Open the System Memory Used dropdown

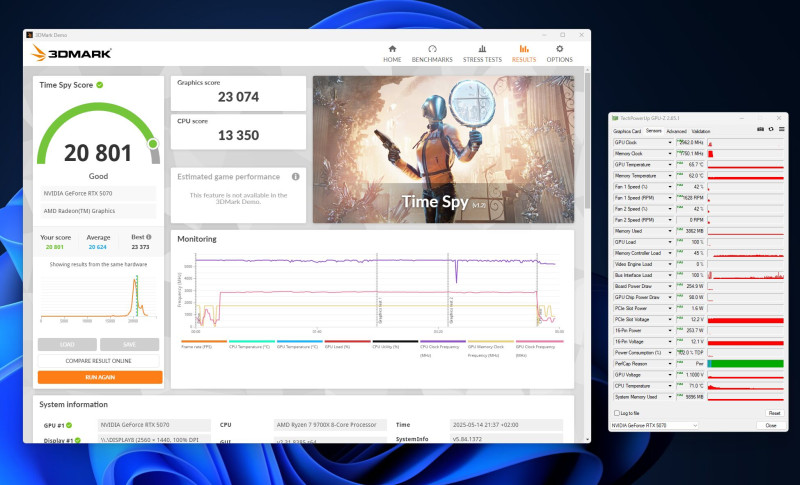(669, 397)
